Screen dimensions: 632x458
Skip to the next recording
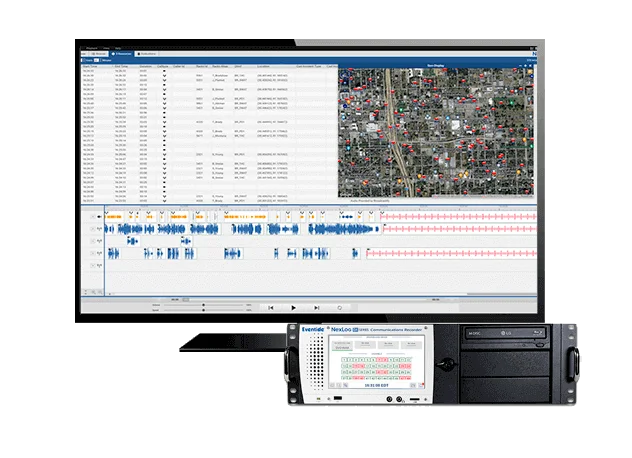point(316,308)
